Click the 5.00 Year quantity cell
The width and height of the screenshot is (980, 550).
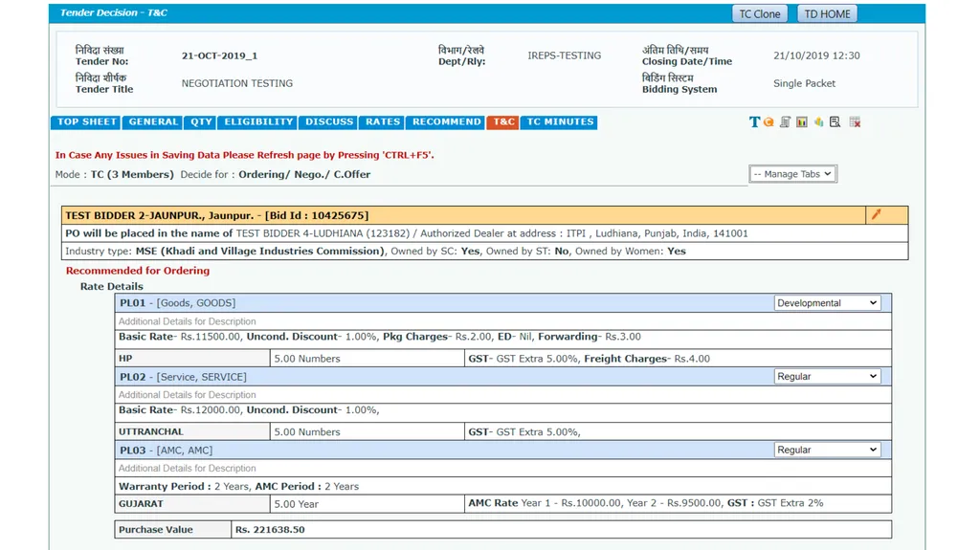click(367, 504)
